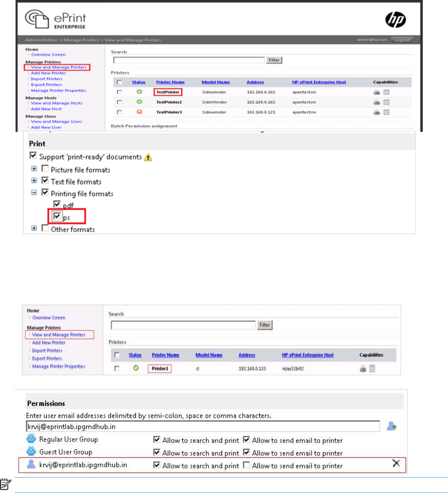Toggle Printing file formats checkbox
Screen dimensions: 448x493
pos(45,192)
